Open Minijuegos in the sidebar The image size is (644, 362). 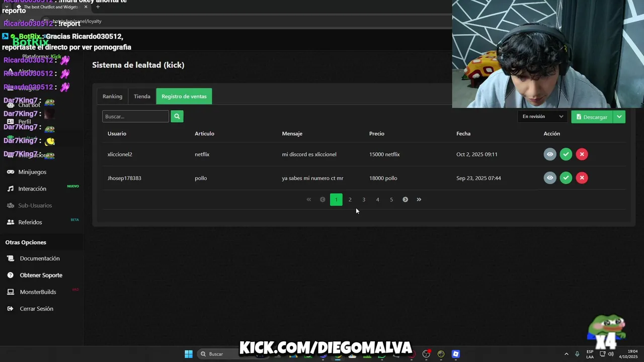pos(32,172)
